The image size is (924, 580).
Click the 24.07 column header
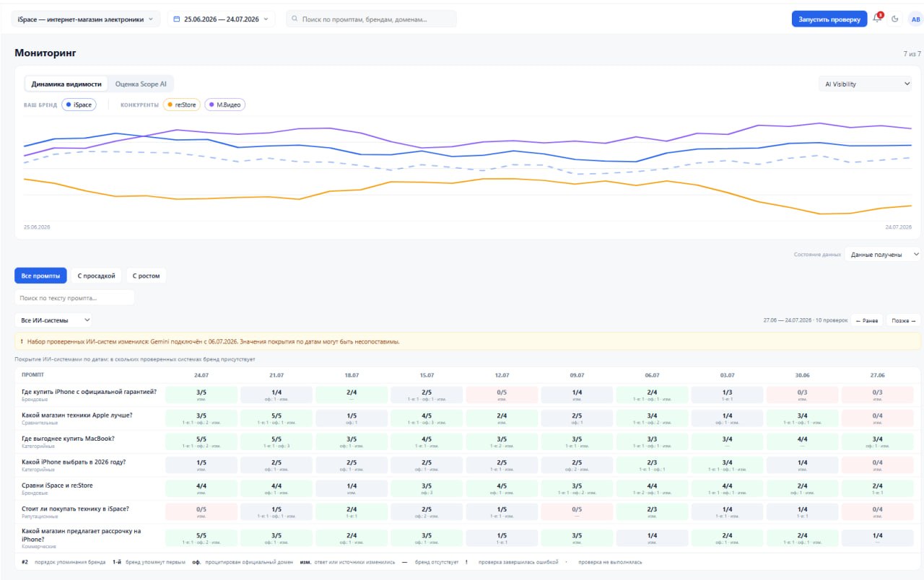click(x=201, y=375)
